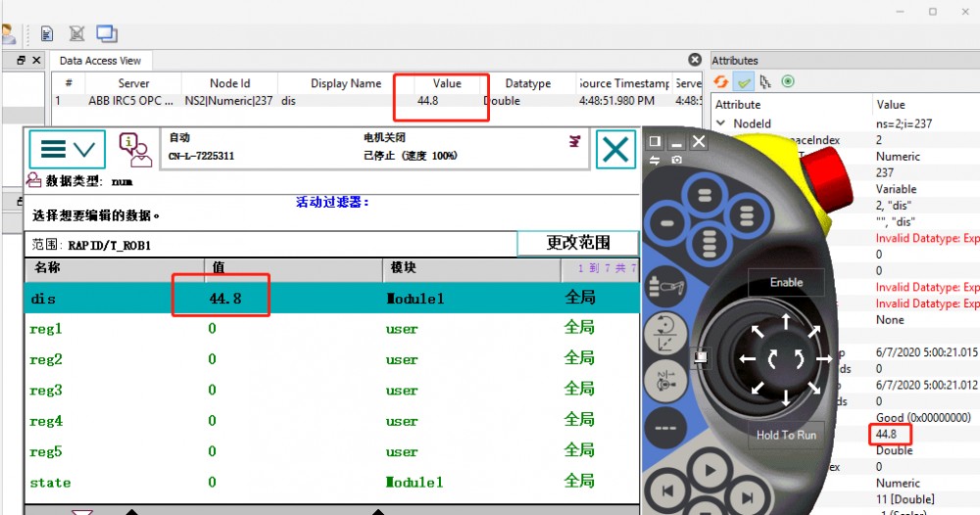Click the increment toggle key with dashes

(x=665, y=428)
